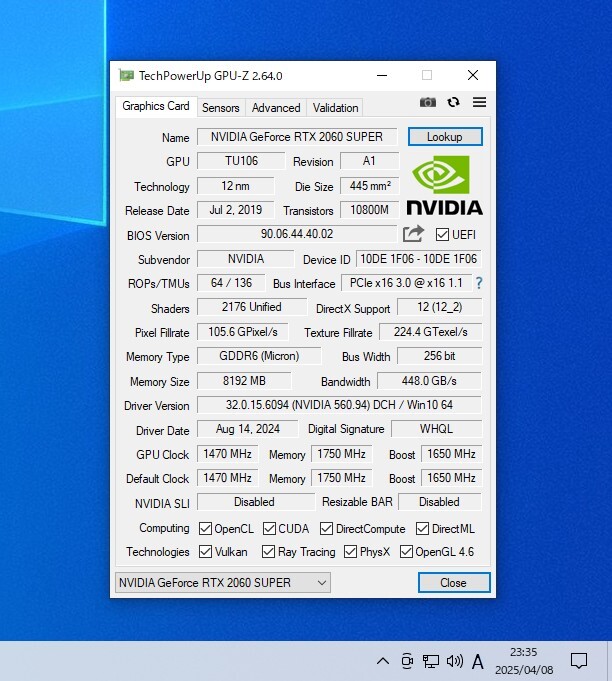Click the Die Size value 445 mm²

tap(370, 186)
